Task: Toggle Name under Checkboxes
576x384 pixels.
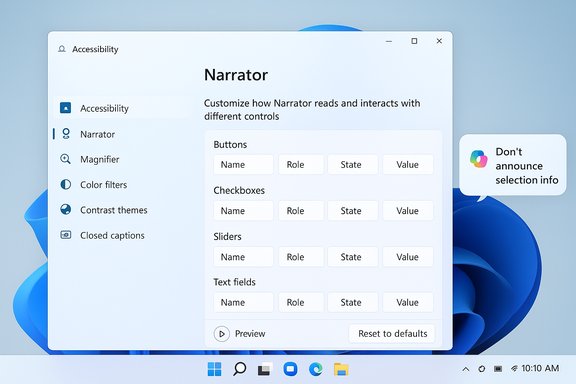Action: click(243, 211)
